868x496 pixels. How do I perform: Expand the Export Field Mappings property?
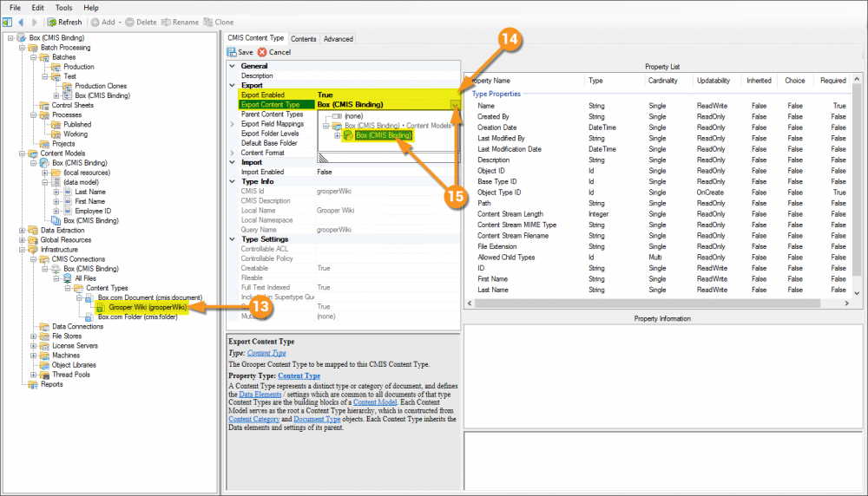click(x=231, y=124)
